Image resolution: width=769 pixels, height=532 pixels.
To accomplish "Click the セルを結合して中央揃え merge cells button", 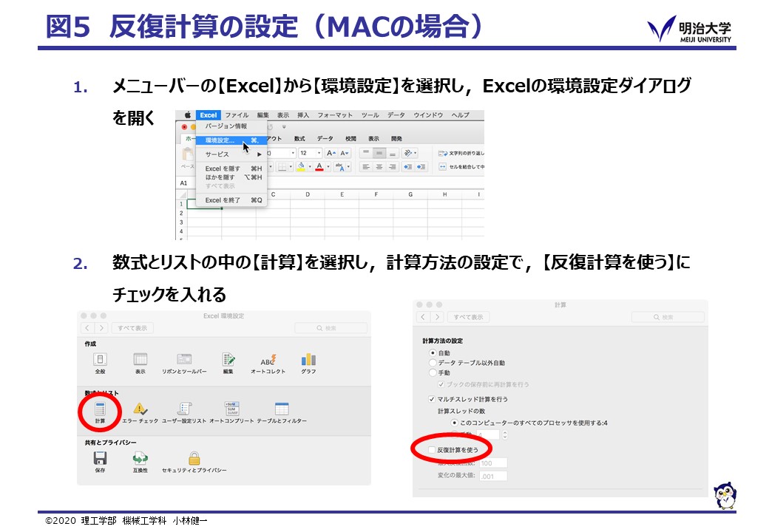I will coord(461,167).
